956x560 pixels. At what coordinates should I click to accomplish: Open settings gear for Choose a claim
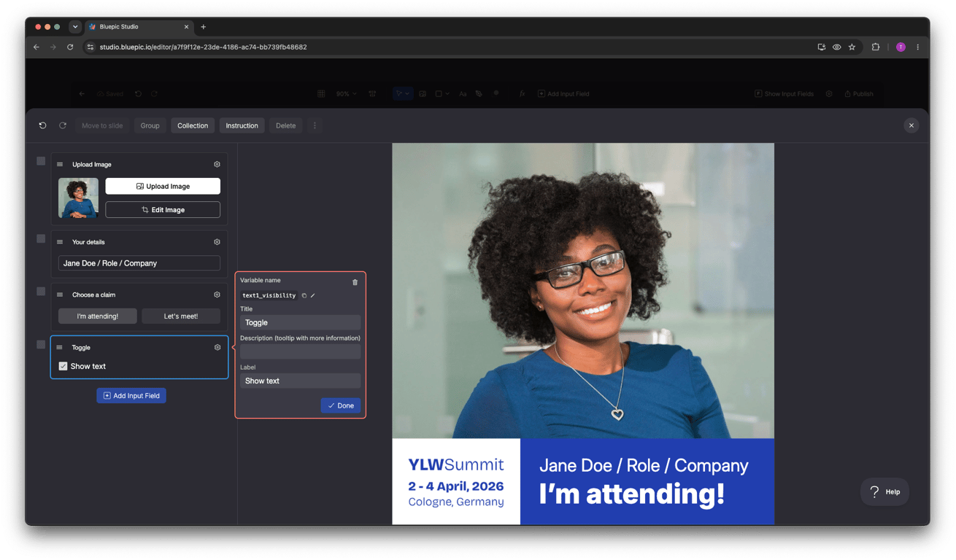[x=217, y=295]
